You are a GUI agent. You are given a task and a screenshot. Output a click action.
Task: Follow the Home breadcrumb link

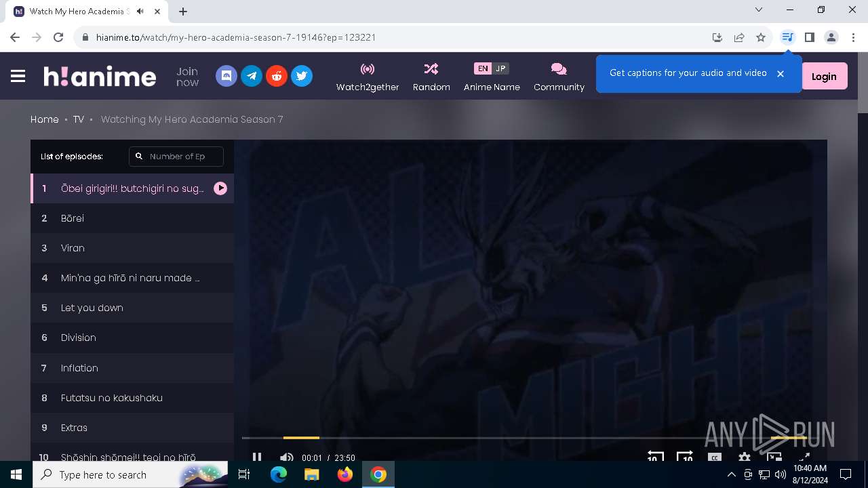[x=45, y=119]
